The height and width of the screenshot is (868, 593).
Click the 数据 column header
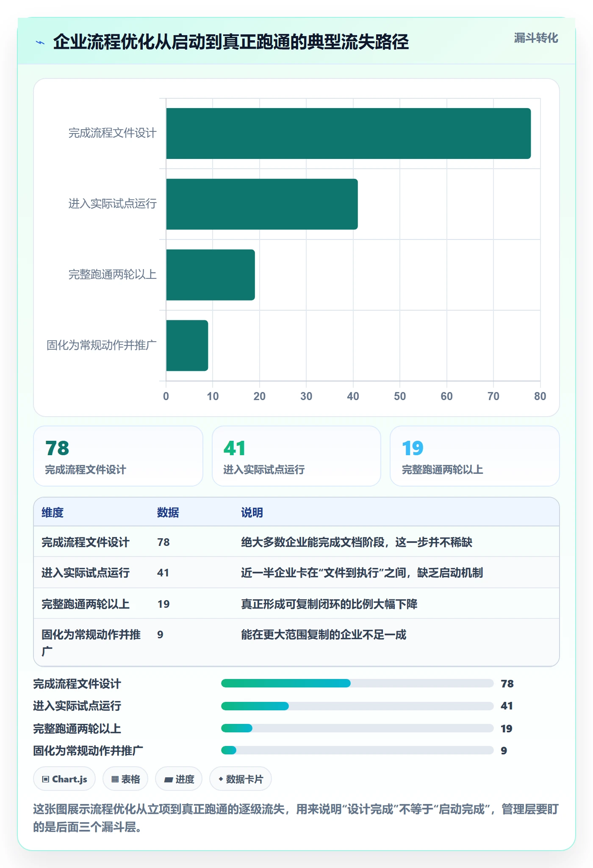click(x=168, y=512)
